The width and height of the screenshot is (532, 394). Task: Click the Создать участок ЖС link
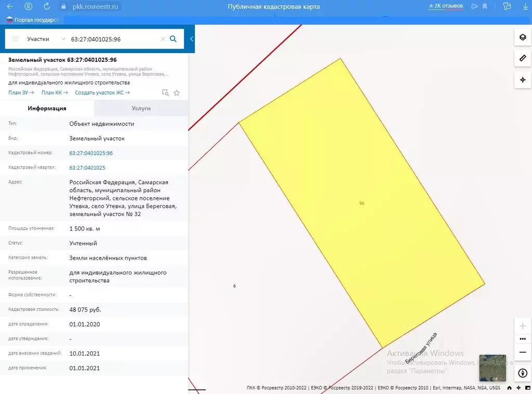(x=102, y=92)
